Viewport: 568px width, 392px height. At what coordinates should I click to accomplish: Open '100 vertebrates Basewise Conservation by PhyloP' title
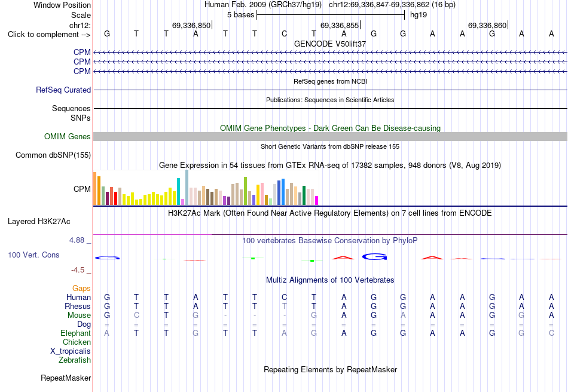point(330,241)
